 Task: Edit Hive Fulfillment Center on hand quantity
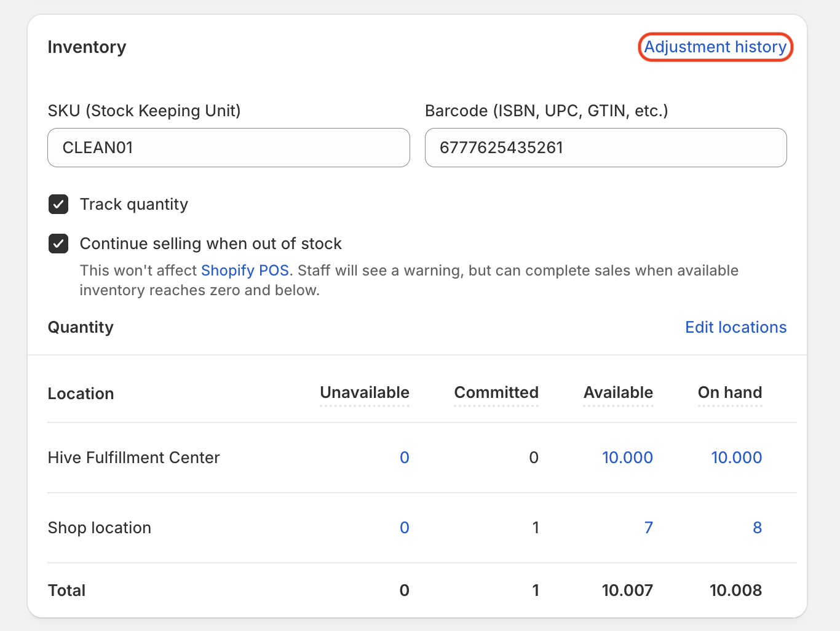tap(736, 458)
